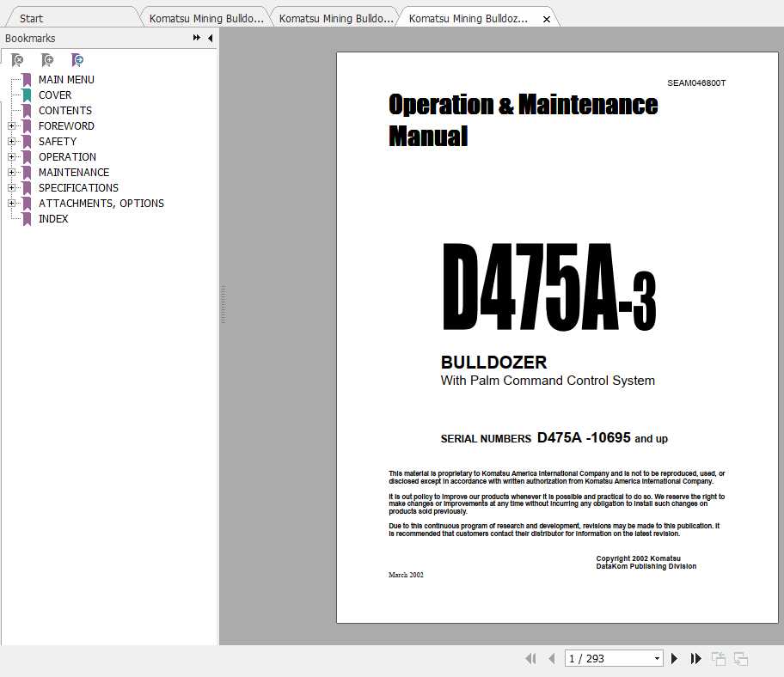Select the delete bookmark icon
Image resolution: width=784 pixels, height=677 pixels.
tap(17, 60)
